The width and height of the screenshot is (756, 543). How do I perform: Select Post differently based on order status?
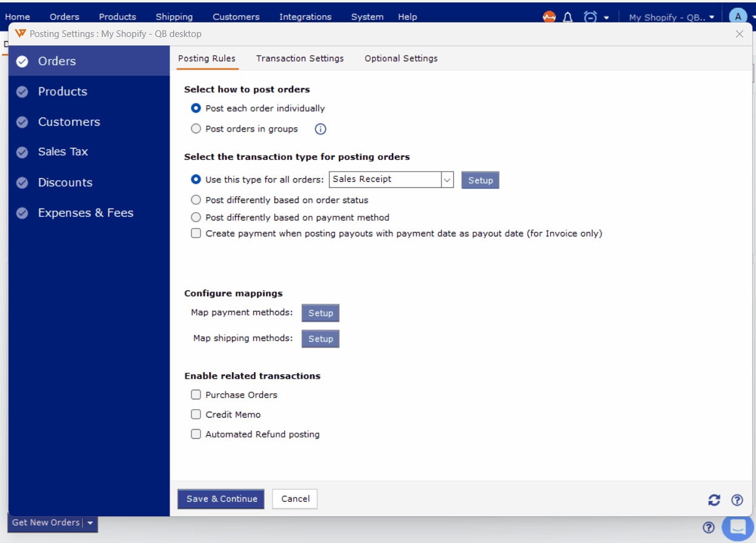(x=196, y=200)
